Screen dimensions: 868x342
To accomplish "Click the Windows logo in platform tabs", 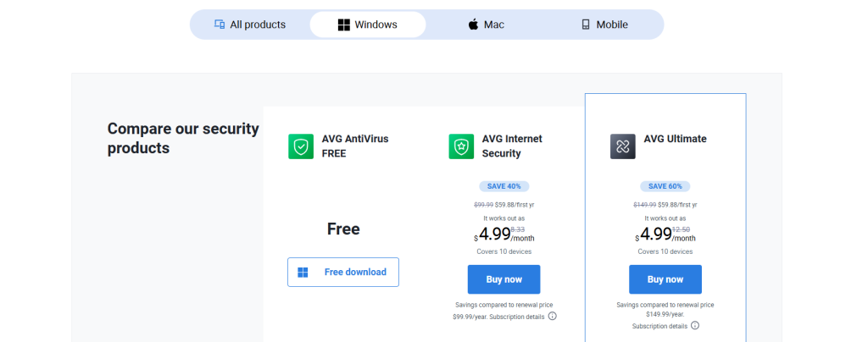I will [344, 25].
